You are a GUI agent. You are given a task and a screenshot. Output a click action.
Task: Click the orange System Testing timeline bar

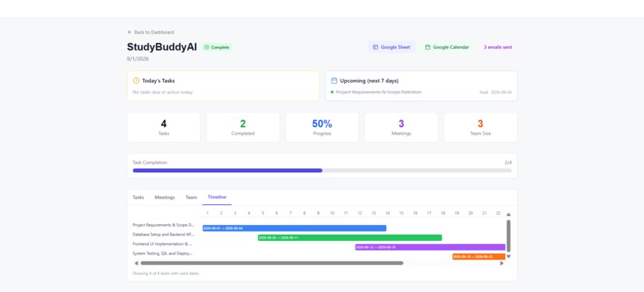[479, 257]
